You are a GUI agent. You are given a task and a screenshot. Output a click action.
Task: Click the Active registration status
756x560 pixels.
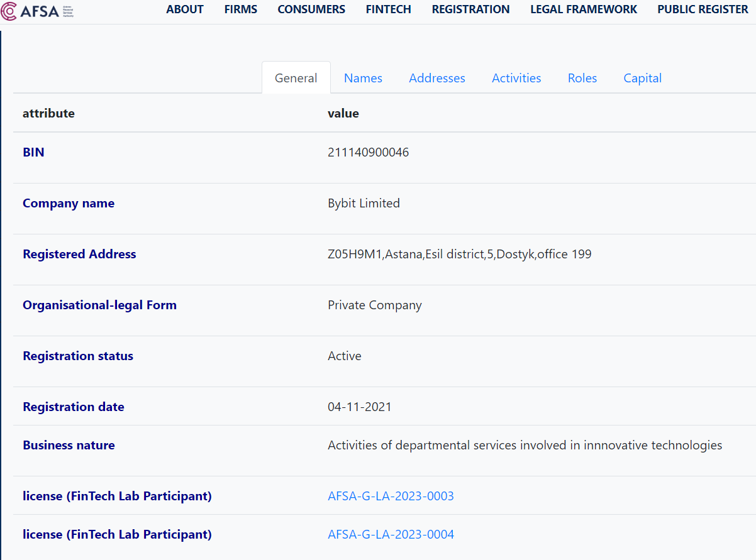coord(345,356)
